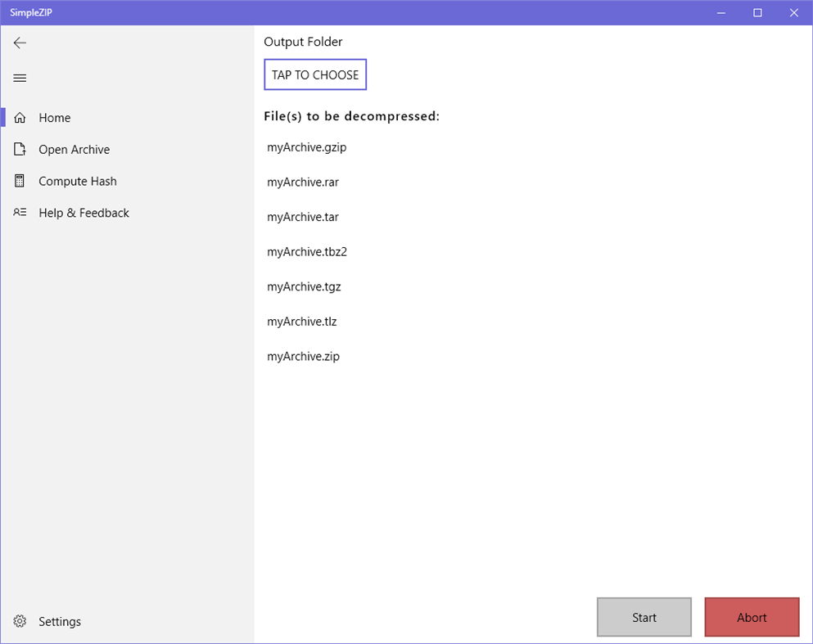
Task: Click the back arrow navigation icon
Action: [20, 43]
